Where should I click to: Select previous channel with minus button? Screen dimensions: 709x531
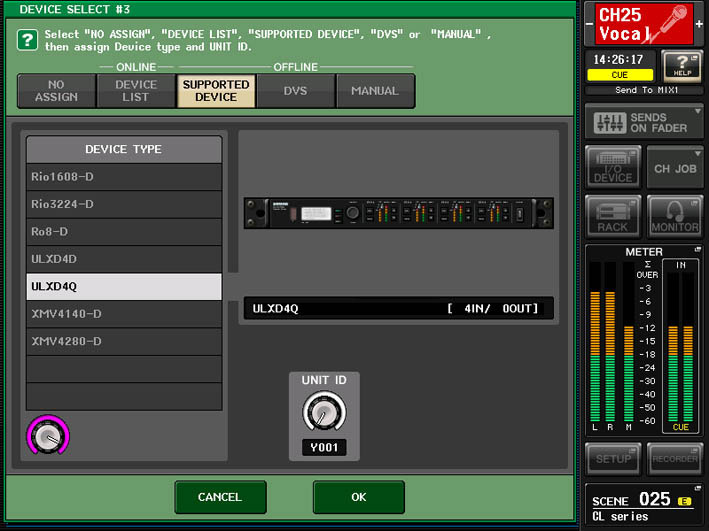pos(589,24)
